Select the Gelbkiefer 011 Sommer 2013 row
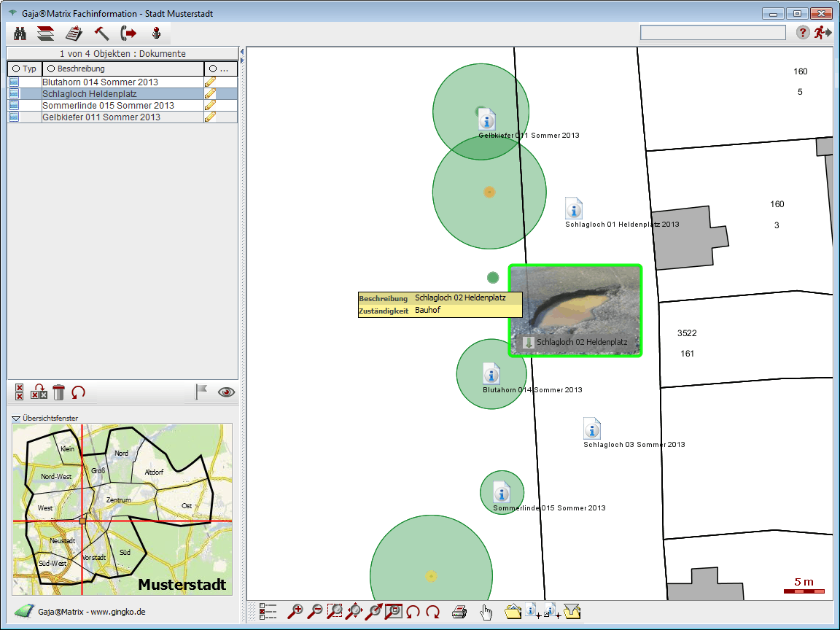 [101, 117]
